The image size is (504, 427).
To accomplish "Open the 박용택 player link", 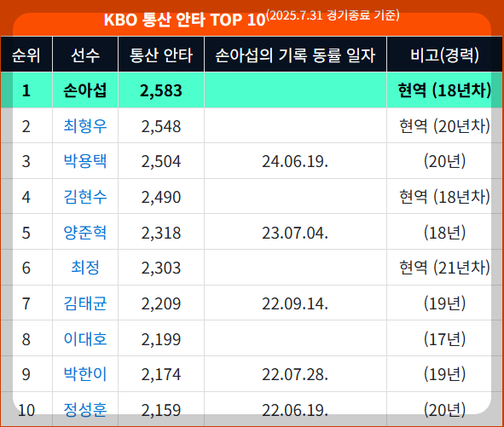I will pyautogui.click(x=85, y=161).
